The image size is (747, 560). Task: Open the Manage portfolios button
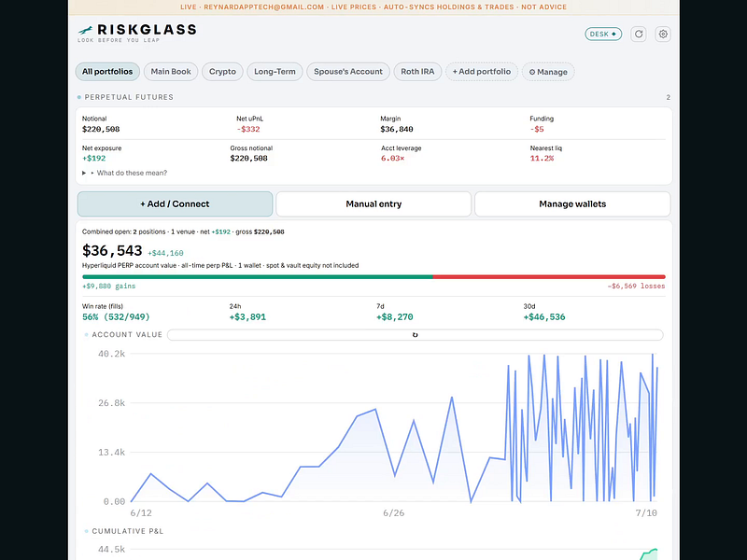point(548,72)
